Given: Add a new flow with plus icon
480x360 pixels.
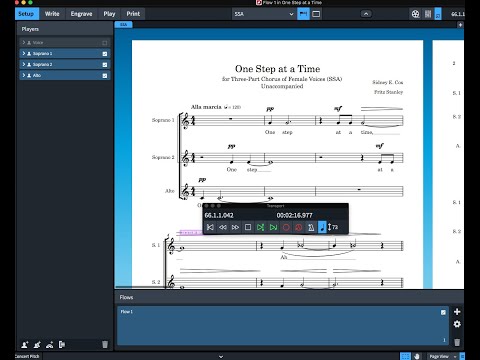Looking at the screenshot, I should pyautogui.click(x=457, y=312).
